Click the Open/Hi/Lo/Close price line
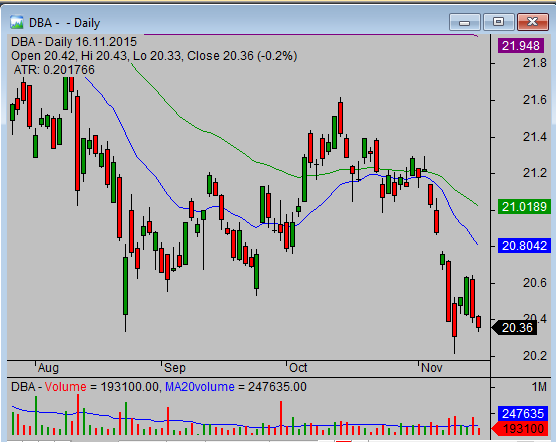 [154, 56]
